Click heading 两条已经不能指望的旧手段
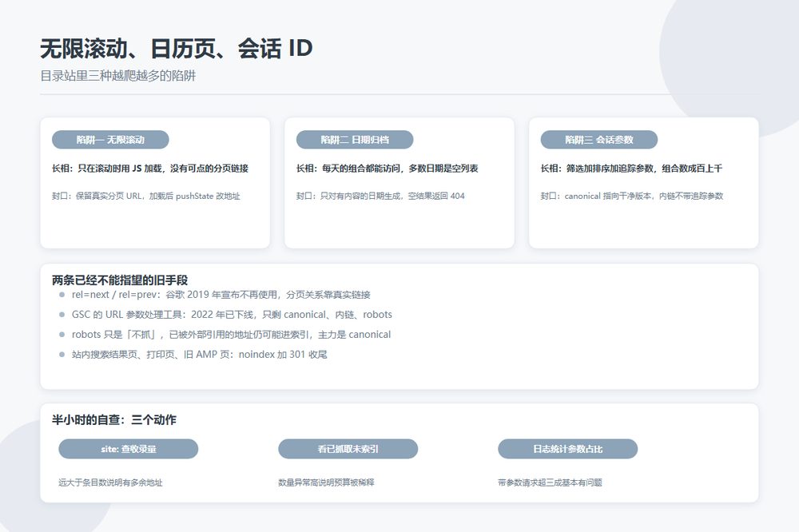This screenshot has height=532, width=799. pyautogui.click(x=120, y=280)
